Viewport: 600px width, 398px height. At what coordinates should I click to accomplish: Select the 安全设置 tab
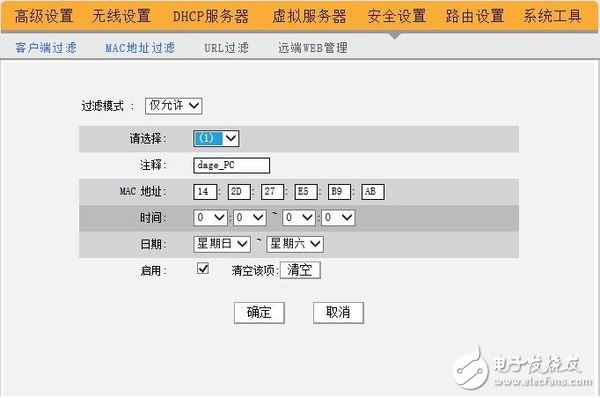(x=397, y=16)
